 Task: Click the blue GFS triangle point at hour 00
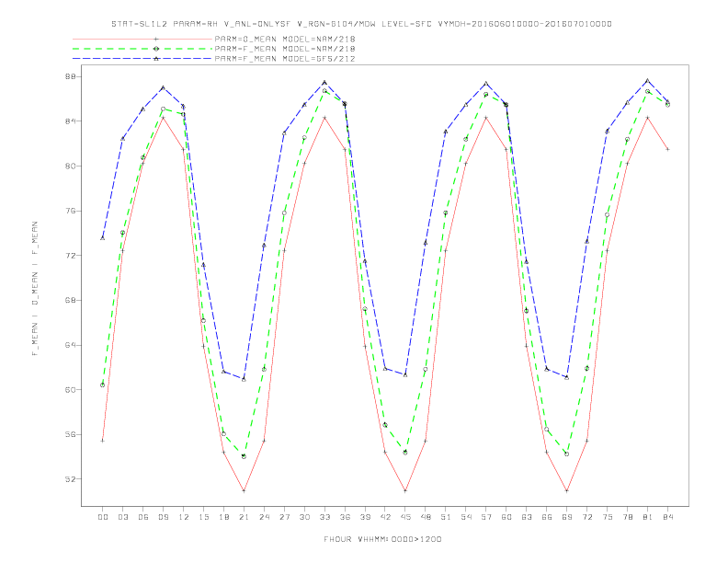103,238
